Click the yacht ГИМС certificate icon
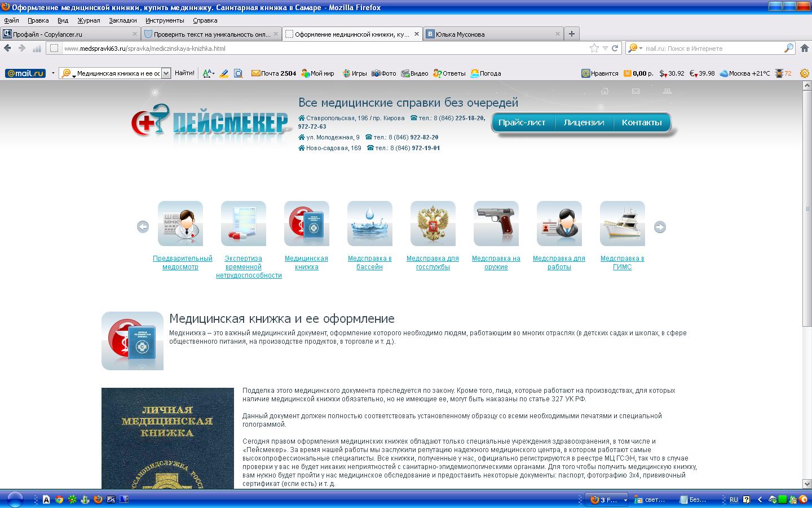 click(623, 224)
